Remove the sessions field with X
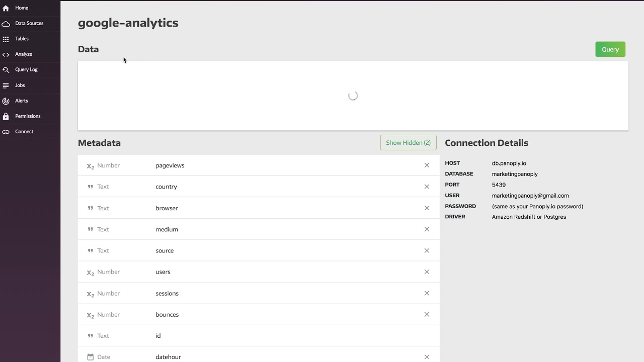The height and width of the screenshot is (362, 644). (x=427, y=293)
